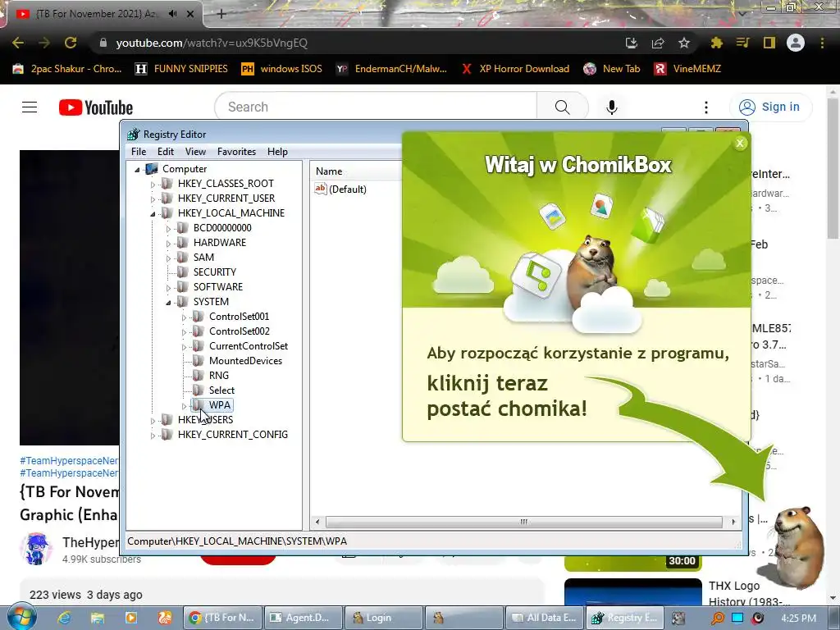Click the scrollbar's left arrow
Image resolution: width=840 pixels, height=630 pixels.
point(317,522)
